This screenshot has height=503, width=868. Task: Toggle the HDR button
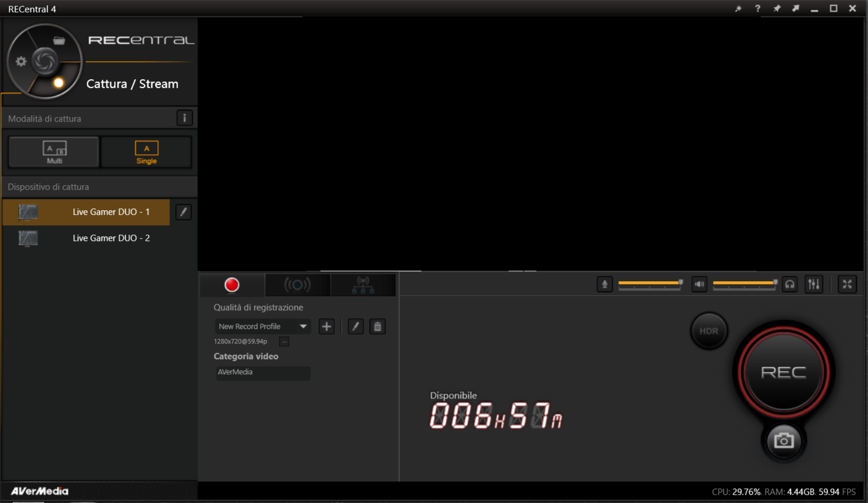[709, 331]
